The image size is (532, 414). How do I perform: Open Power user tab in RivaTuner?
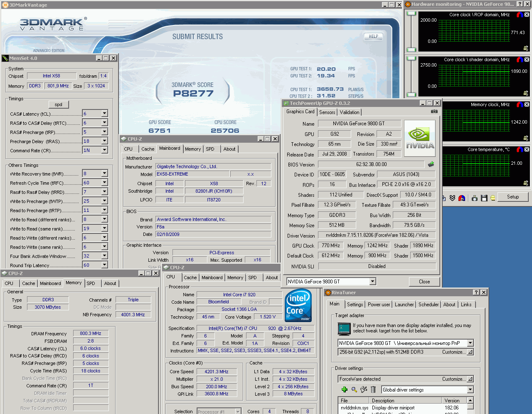pyautogui.click(x=379, y=305)
